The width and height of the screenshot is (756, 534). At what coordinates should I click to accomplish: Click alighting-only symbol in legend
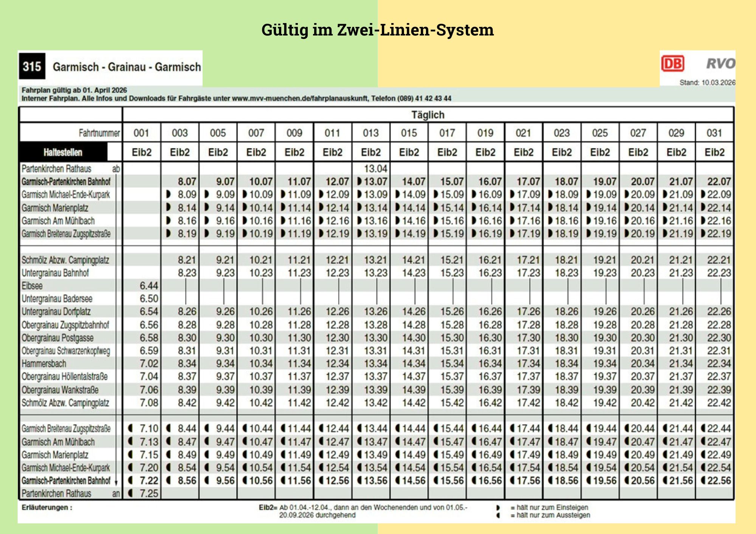click(498, 515)
